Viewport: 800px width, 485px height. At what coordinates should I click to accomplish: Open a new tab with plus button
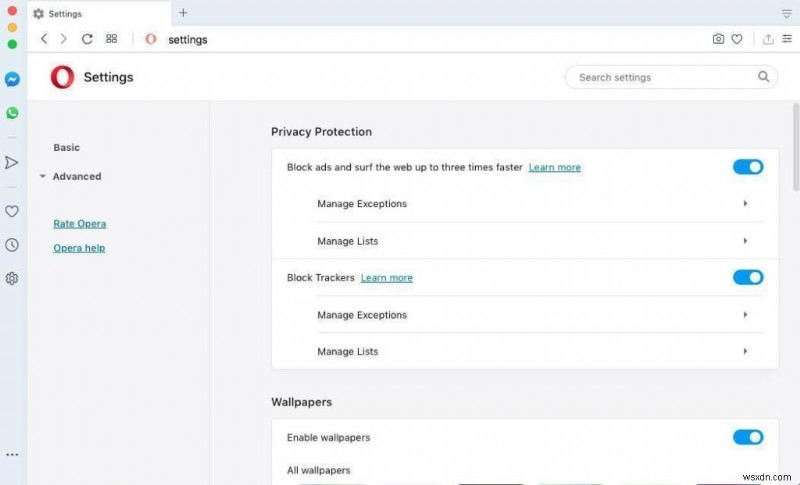coord(183,13)
